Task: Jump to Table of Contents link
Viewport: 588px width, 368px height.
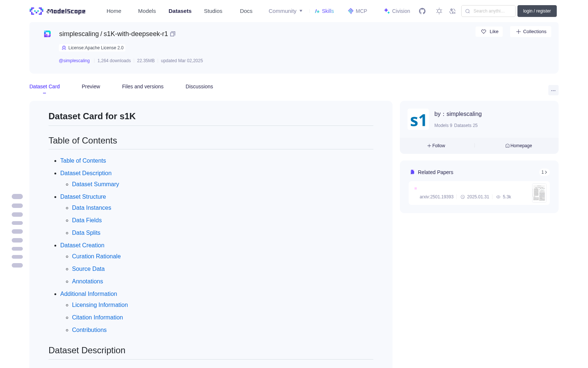Action: click(x=83, y=161)
